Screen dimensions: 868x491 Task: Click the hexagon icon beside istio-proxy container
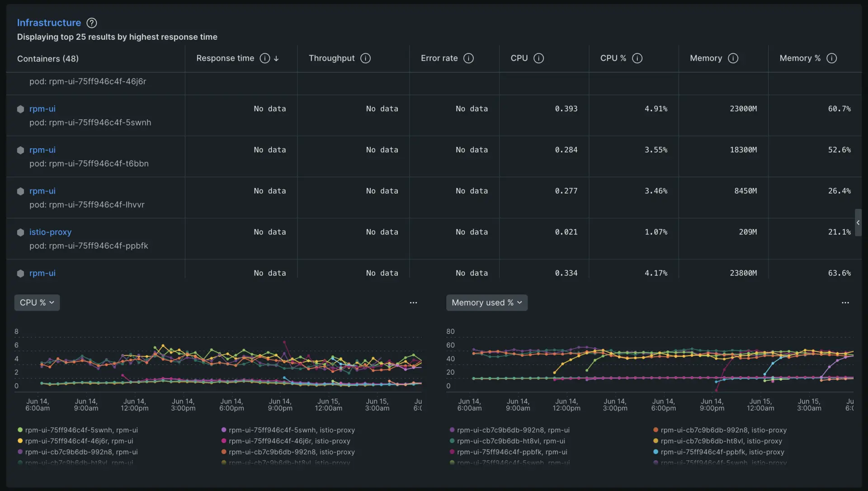click(20, 232)
